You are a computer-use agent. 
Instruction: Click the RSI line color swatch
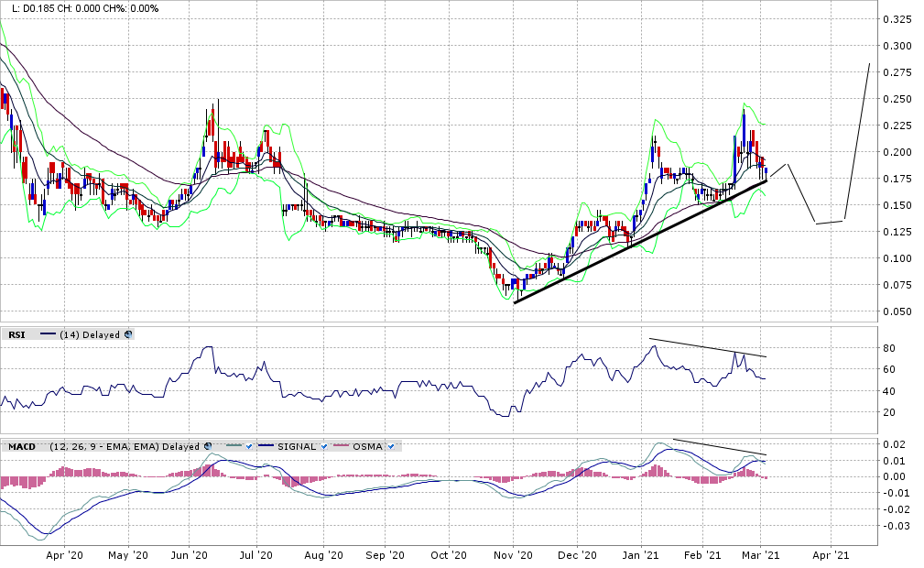[48, 335]
